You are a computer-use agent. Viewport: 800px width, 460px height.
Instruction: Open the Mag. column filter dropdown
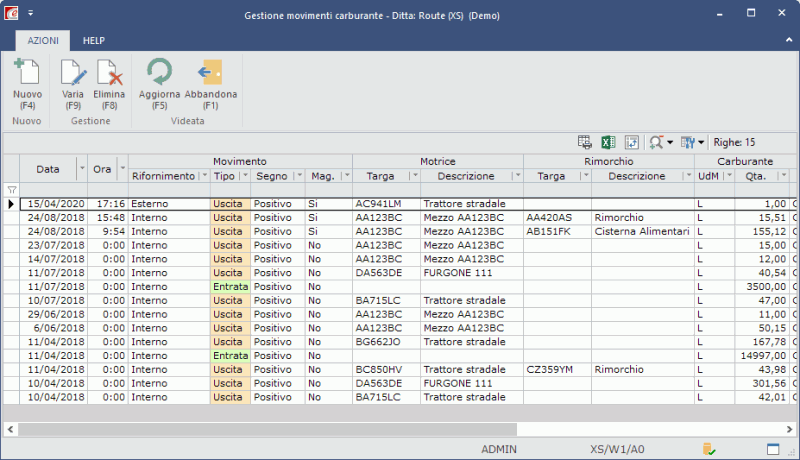pyautogui.click(x=347, y=175)
